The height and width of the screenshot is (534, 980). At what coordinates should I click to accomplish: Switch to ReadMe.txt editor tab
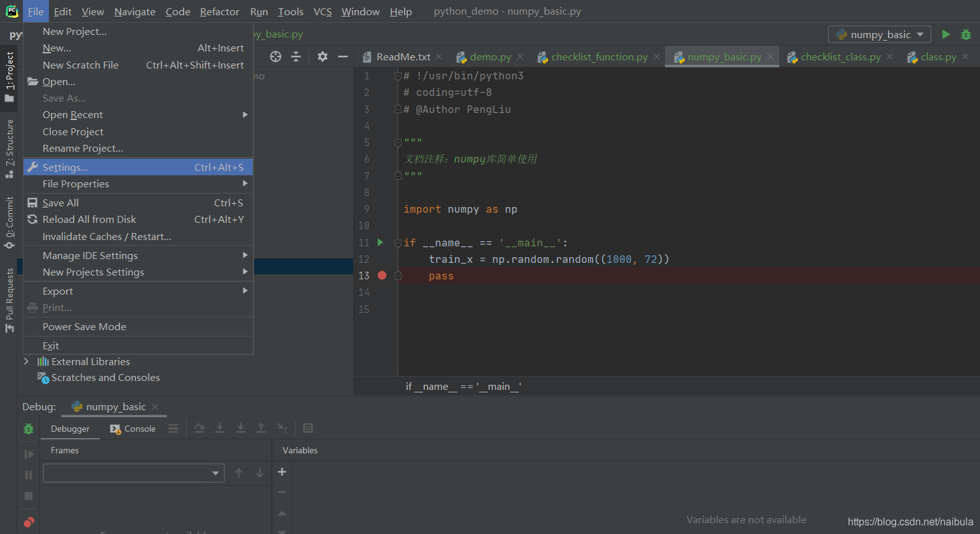[x=403, y=57]
